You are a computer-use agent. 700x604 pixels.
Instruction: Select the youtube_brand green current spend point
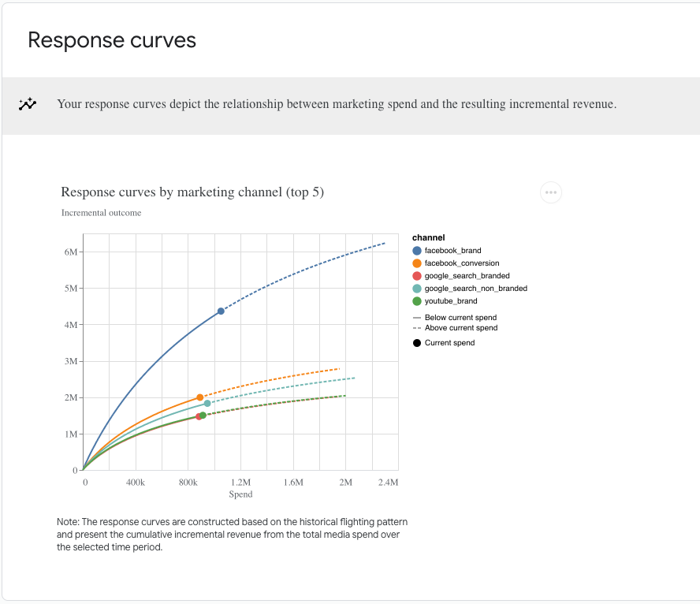click(x=203, y=416)
